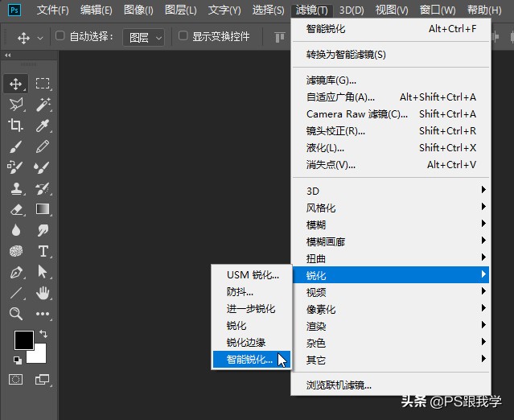
Task: Select the Smudge tool
Action: (43, 230)
